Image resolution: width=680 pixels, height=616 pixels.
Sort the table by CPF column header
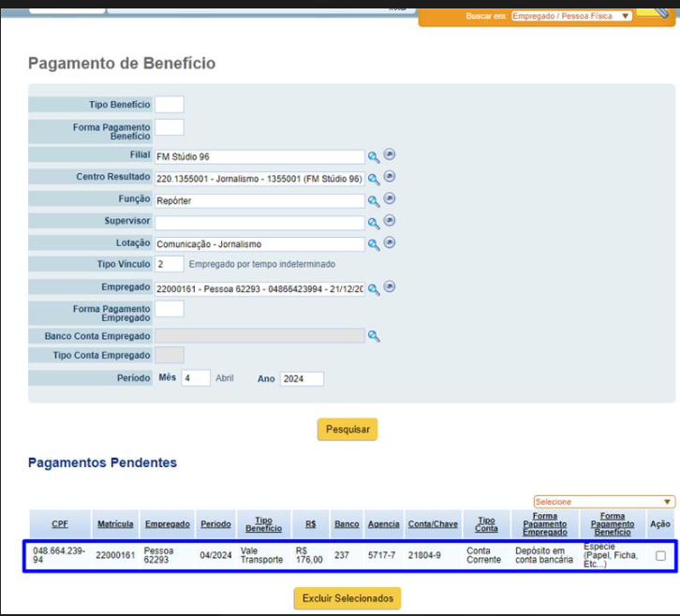click(x=60, y=524)
